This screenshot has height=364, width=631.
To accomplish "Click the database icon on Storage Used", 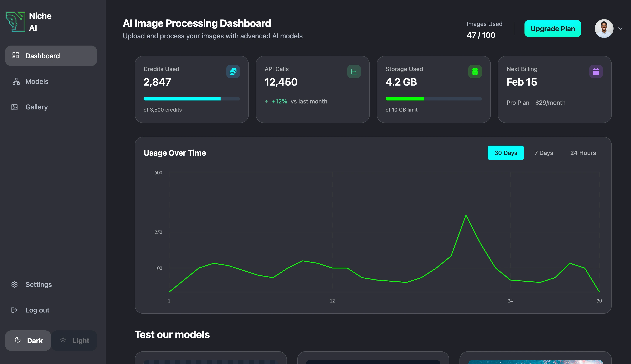I will coord(475,72).
